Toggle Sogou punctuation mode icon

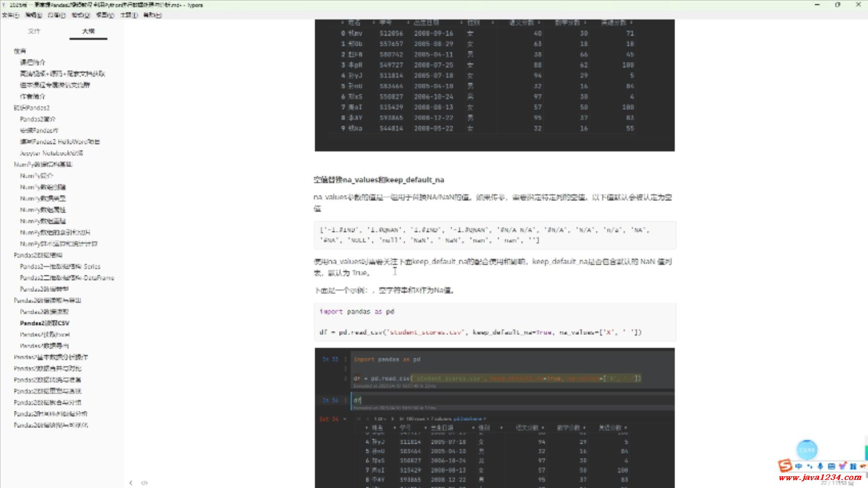point(809,466)
